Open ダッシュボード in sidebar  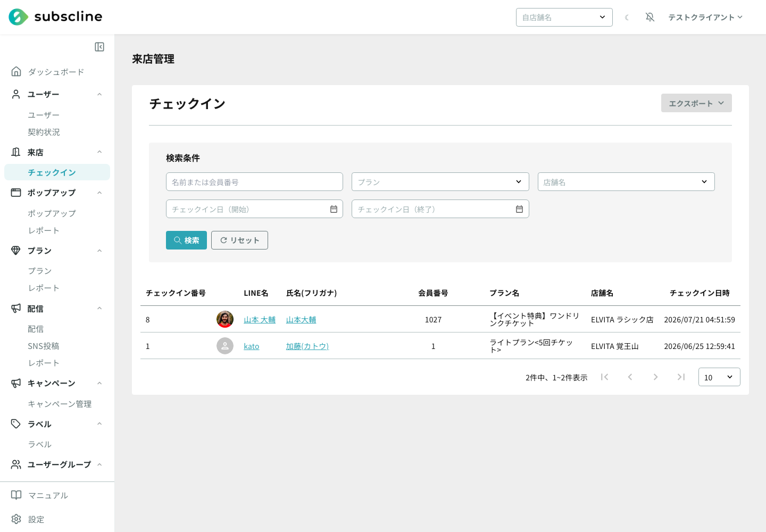point(57,72)
